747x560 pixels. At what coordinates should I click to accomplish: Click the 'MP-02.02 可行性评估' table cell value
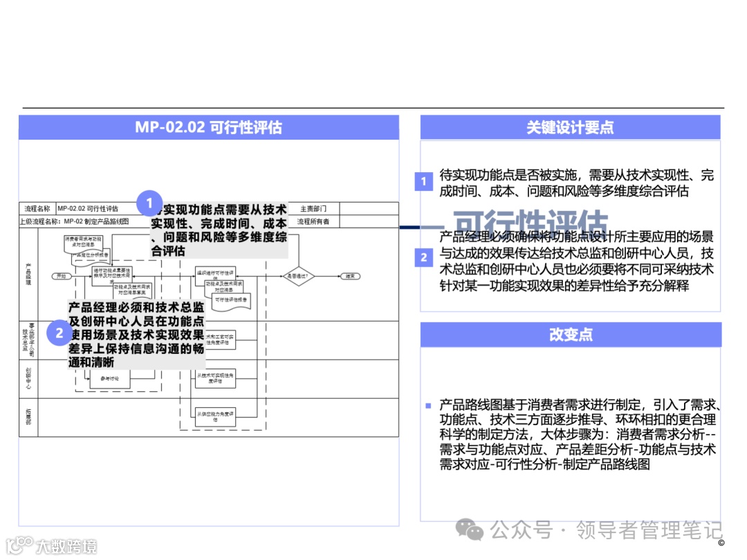click(88, 209)
